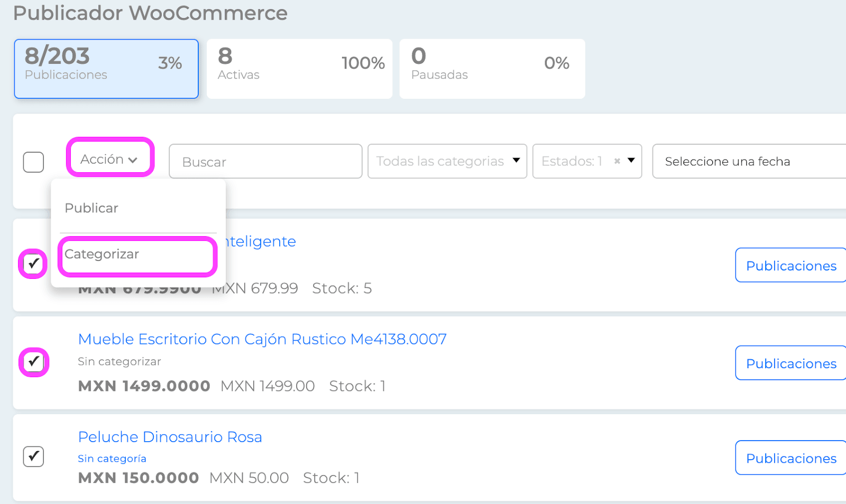The image size is (846, 504).
Task: Click the MXN 150.0000 price text
Action: point(139,478)
